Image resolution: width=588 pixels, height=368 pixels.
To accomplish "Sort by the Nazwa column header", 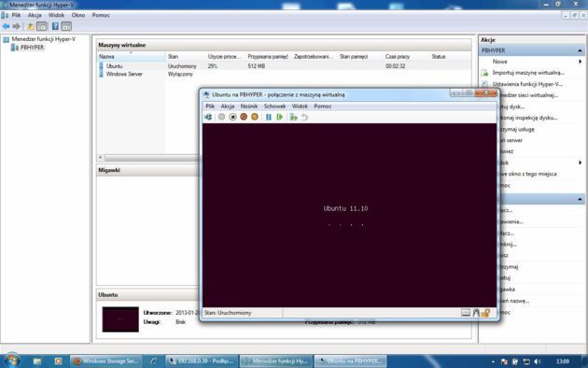I will (131, 57).
